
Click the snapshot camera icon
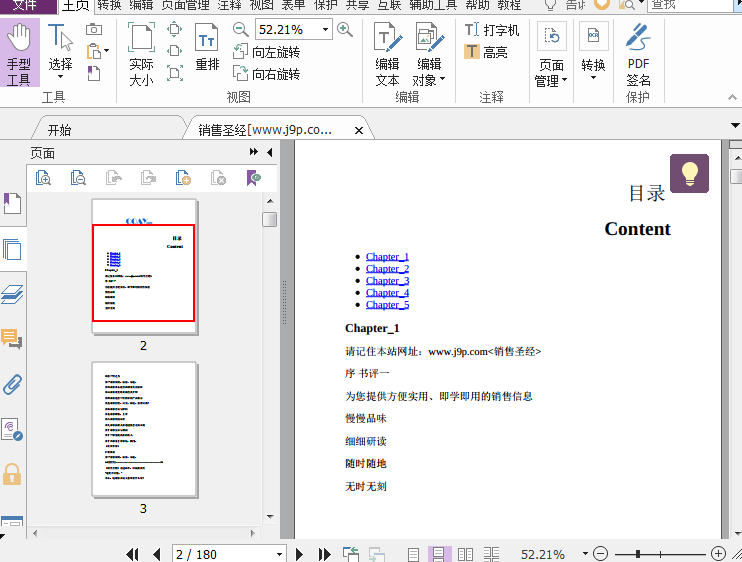pyautogui.click(x=94, y=29)
